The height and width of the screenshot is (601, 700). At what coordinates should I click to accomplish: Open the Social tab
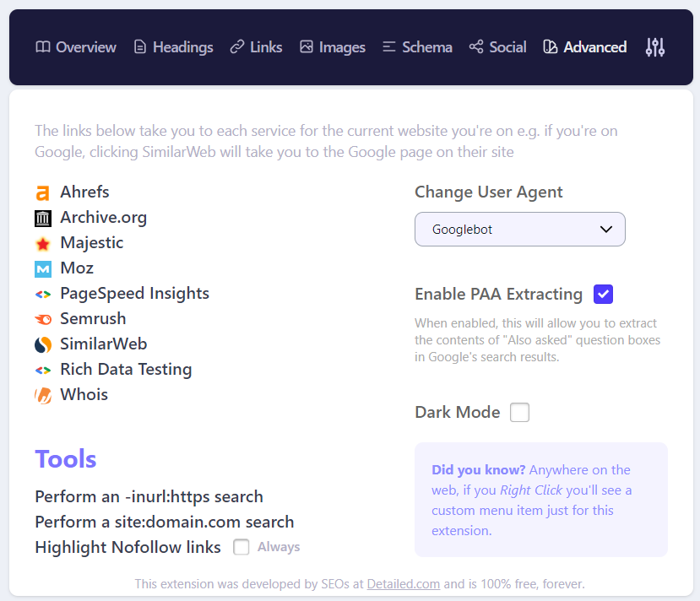[x=498, y=47]
